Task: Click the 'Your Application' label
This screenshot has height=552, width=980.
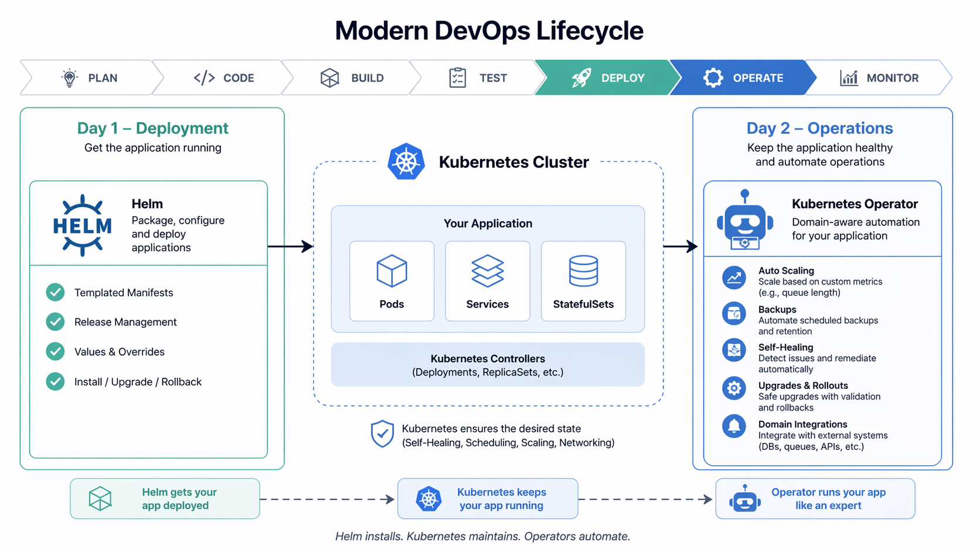Action: tap(488, 223)
